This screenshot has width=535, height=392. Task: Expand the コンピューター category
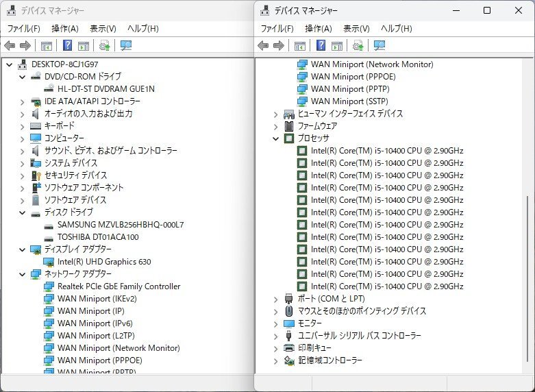pyautogui.click(x=22, y=138)
